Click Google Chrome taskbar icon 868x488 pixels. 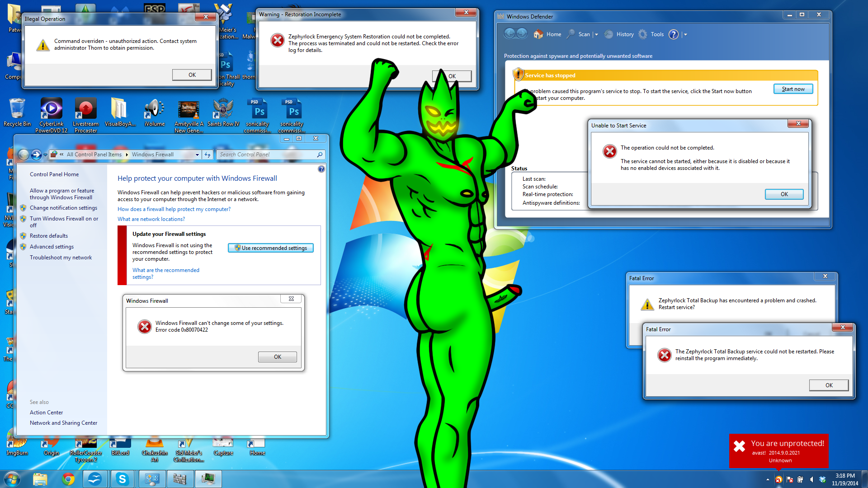click(68, 479)
